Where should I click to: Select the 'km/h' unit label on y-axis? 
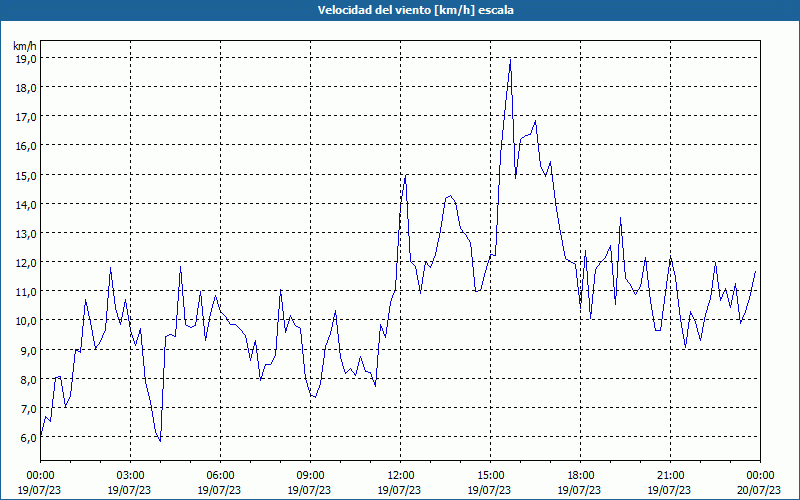tap(25, 46)
